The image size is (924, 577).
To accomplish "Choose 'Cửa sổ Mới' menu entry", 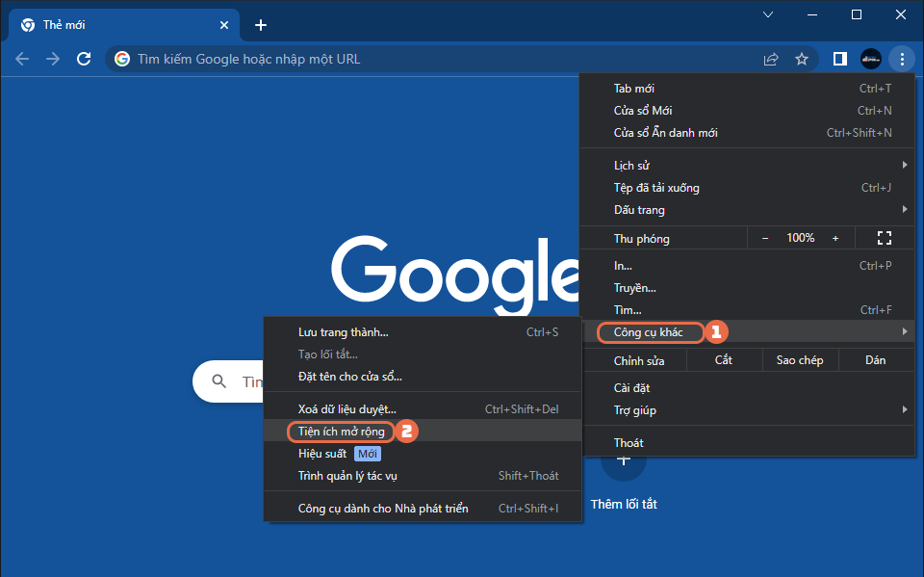I will [747, 111].
